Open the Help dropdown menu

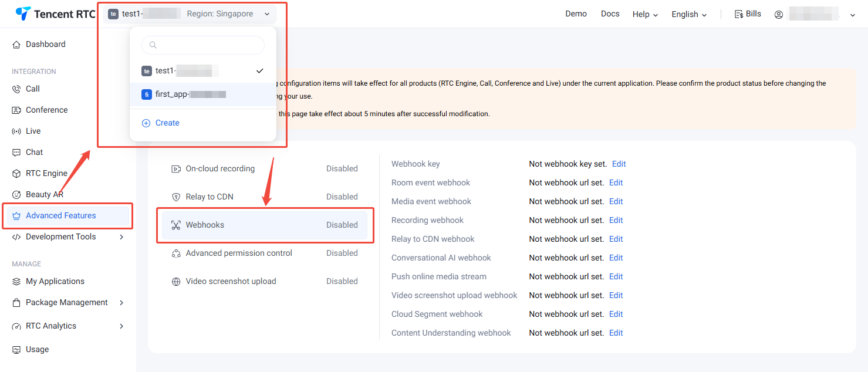[x=645, y=14]
